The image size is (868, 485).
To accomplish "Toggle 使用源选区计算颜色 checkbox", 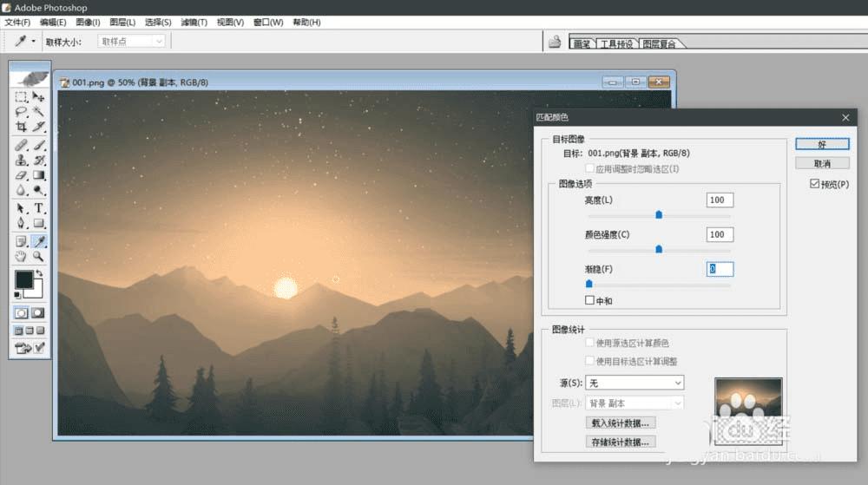I will [589, 343].
